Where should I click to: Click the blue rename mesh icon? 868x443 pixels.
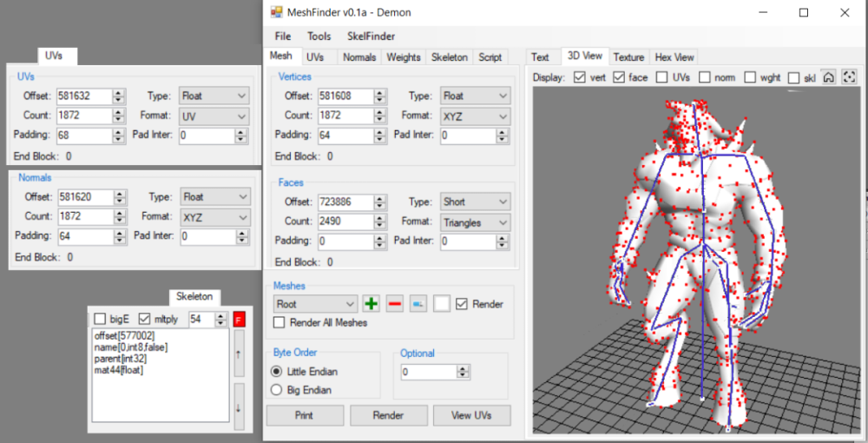pos(418,304)
